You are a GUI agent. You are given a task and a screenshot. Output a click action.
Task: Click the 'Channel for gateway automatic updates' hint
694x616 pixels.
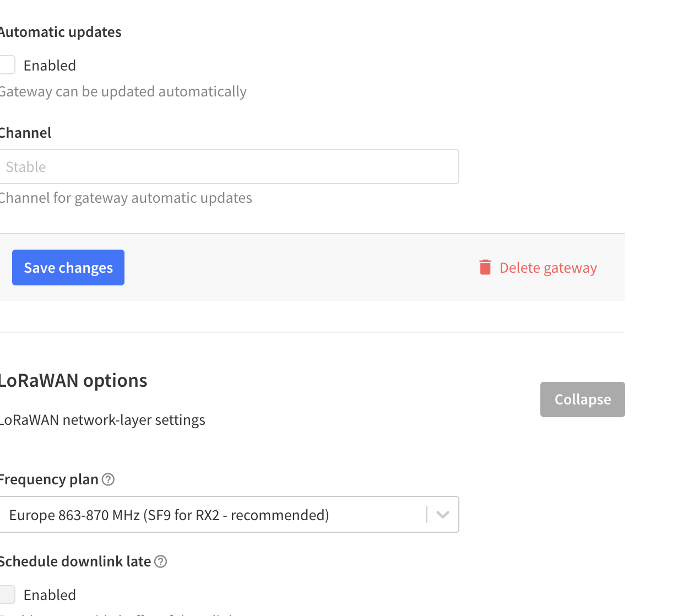126,198
